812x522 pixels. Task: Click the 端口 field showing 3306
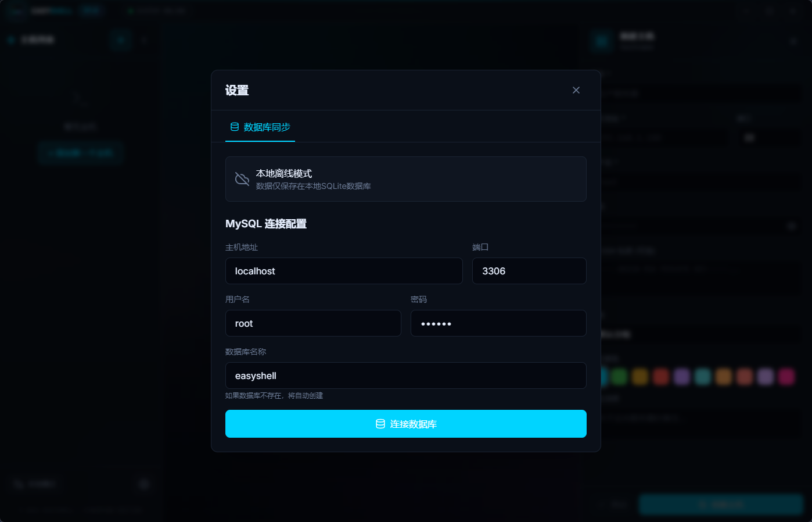click(x=529, y=271)
